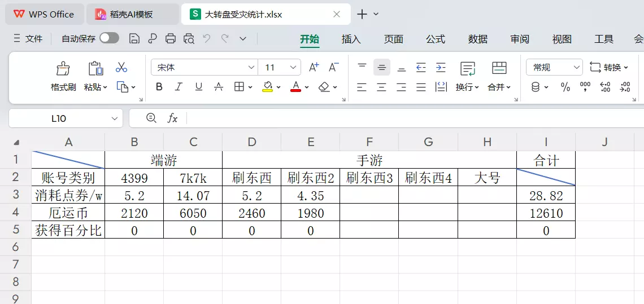Click the Cut scissors icon
Screen dimensions: 644x304
(x=121, y=67)
